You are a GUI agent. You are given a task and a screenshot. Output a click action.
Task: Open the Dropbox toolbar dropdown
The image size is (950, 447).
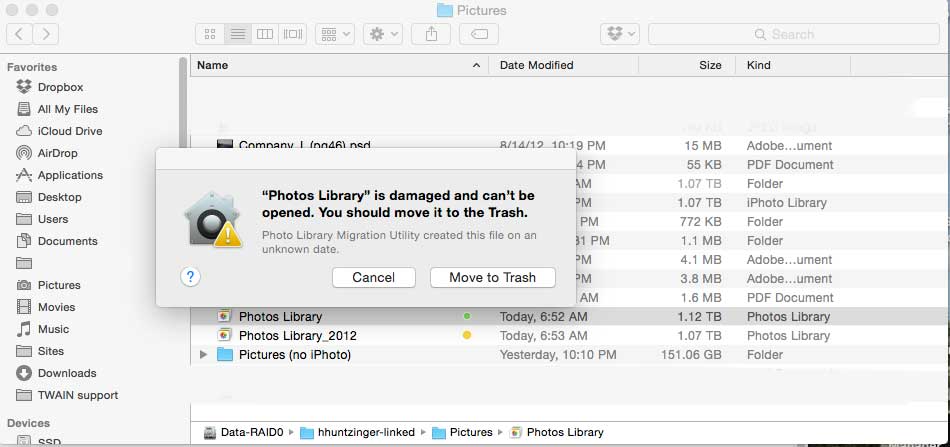pyautogui.click(x=619, y=34)
